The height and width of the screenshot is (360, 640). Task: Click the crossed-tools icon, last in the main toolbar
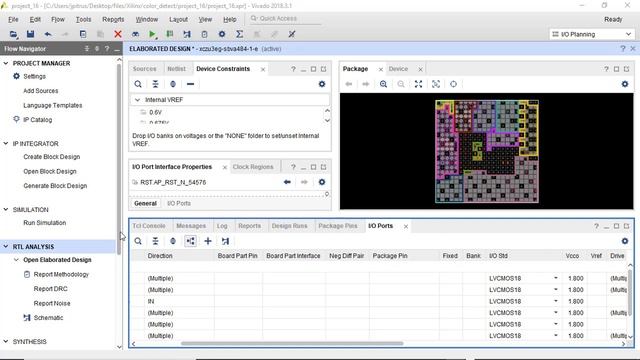pyautogui.click(x=291, y=34)
